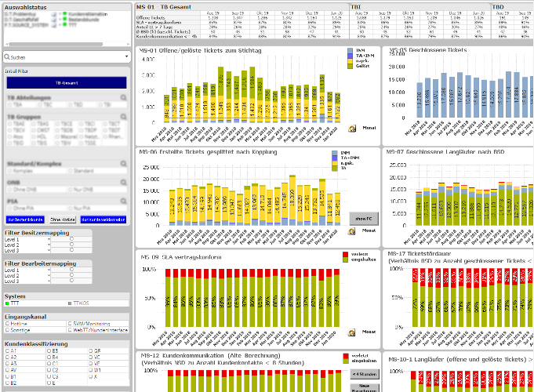Image resolution: width=534 pixels, height=392 pixels.
Task: Click the ONB search magnifier icon
Action: tap(123, 182)
